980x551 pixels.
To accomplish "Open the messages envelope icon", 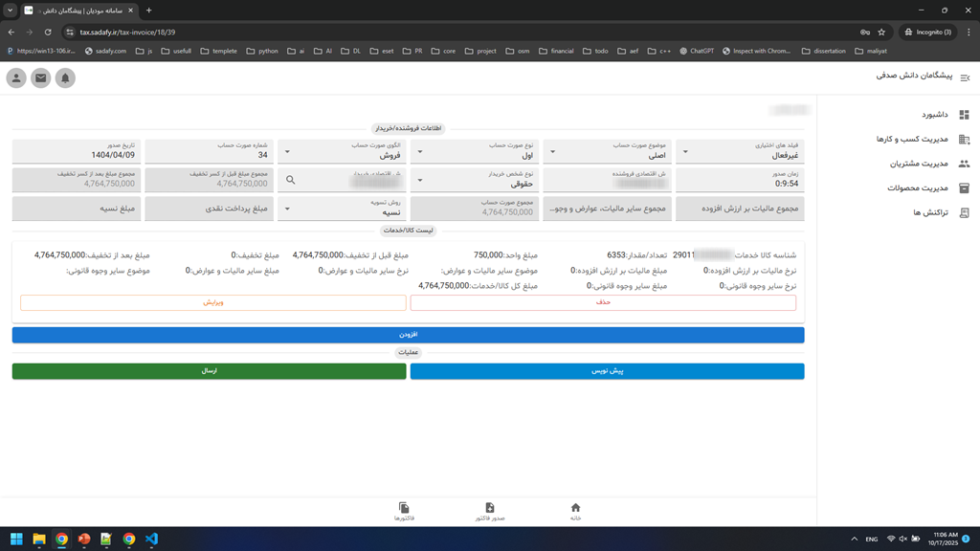I will 40,78.
